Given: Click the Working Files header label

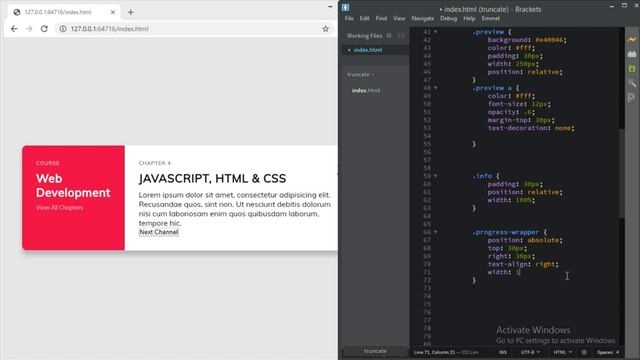Looking at the screenshot, I should [364, 36].
